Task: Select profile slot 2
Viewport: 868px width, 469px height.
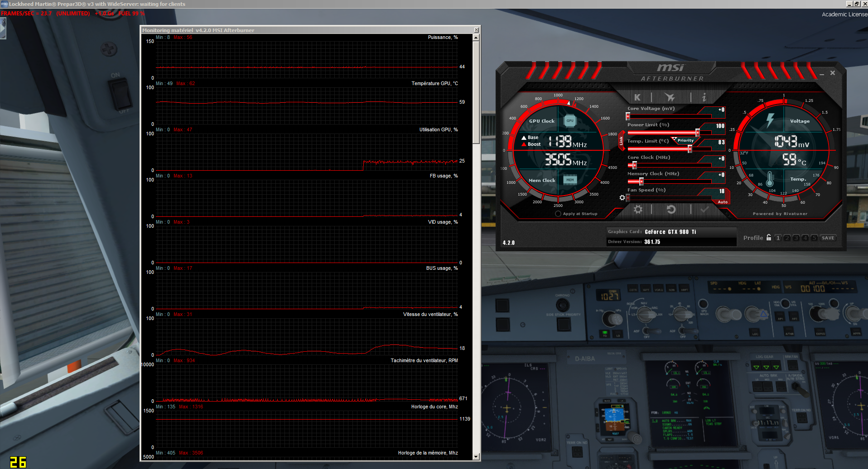Action: click(x=787, y=238)
